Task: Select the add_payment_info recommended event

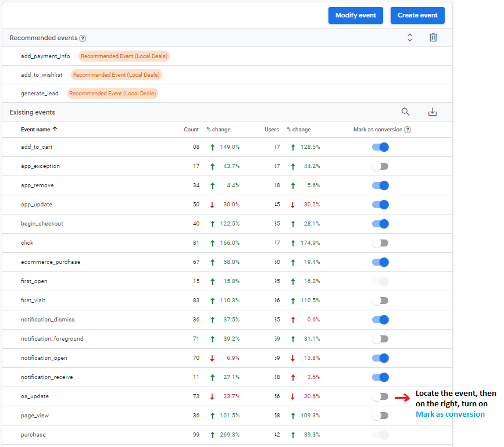Action: tap(45, 56)
